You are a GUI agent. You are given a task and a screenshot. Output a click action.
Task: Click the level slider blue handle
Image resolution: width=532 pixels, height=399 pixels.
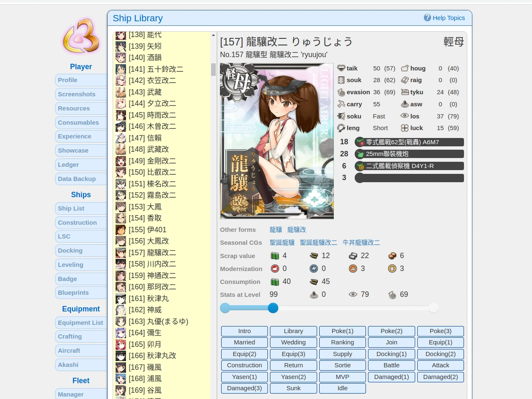click(273, 308)
